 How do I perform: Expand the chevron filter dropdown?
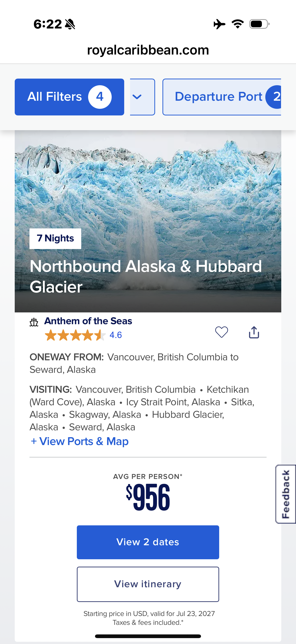142,97
